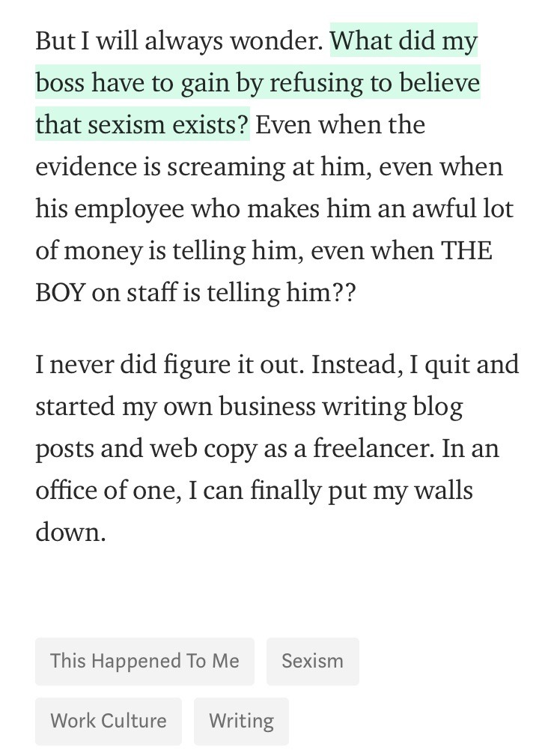Image resolution: width=560 pixels, height=756 pixels.
Task: Click the line "posts and web copy as a freelancer"
Action: (231, 449)
